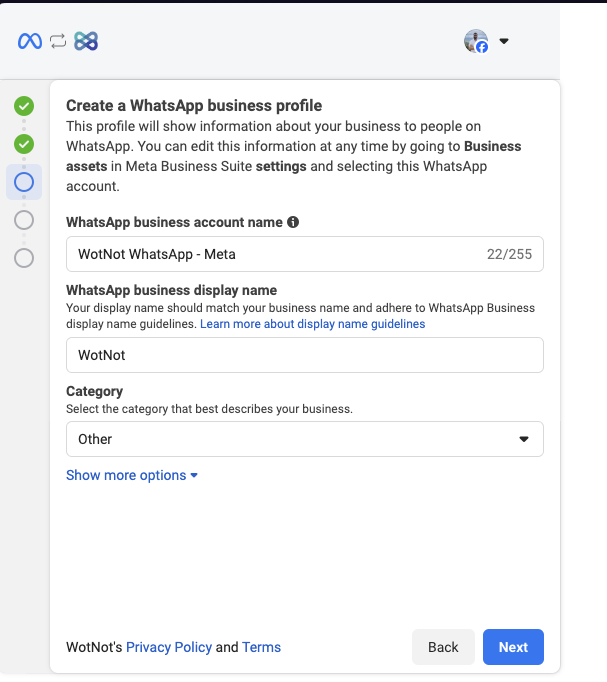The height and width of the screenshot is (682, 607).
Task: Open WotNot's Privacy Policy link
Action: pos(169,647)
